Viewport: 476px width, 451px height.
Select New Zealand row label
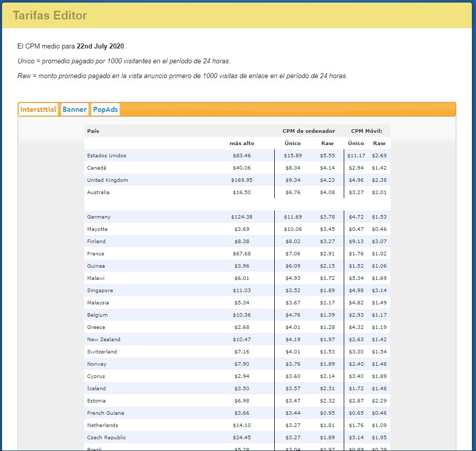[104, 339]
